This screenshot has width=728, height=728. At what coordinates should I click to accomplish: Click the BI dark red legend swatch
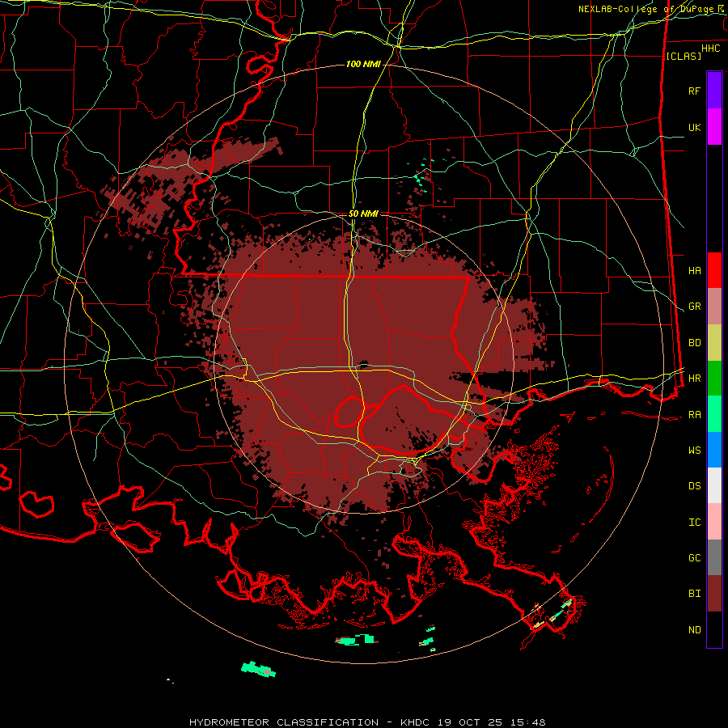tap(714, 594)
